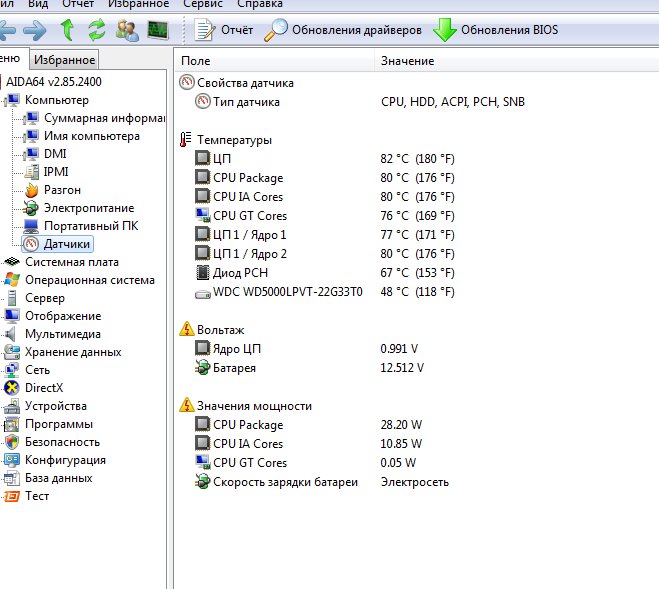
Task: Click the forward navigation arrow
Action: (35, 31)
